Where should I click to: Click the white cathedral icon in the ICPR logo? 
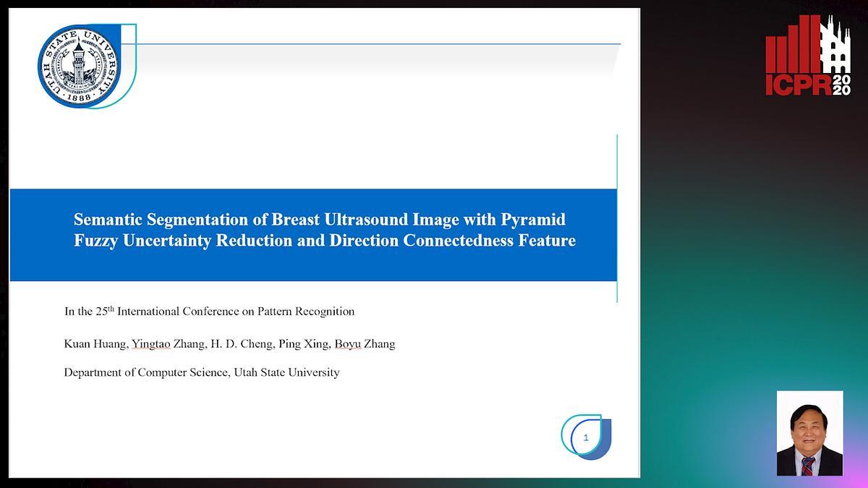836,48
